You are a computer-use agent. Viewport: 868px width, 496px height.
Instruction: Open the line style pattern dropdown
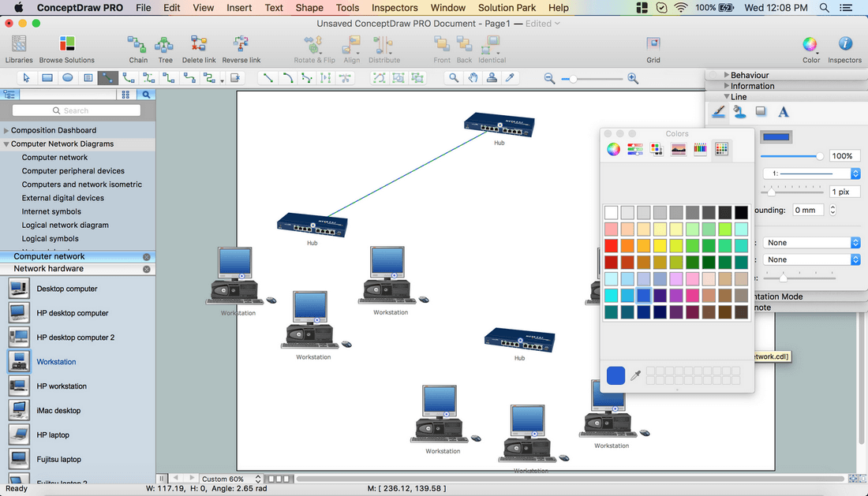point(810,173)
